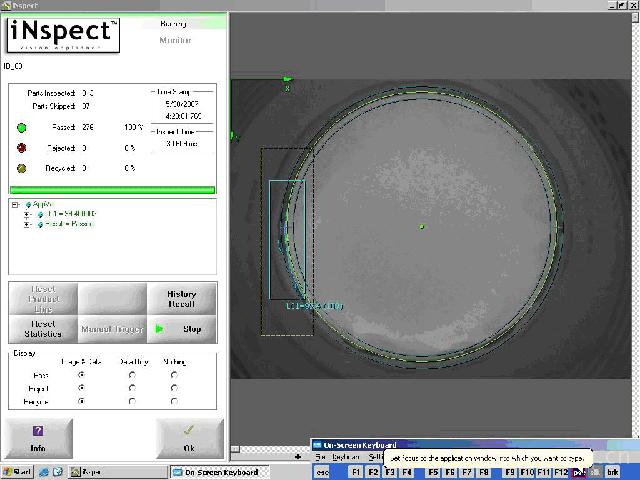Click the Reset Statistics button
640x480 pixels.
(x=42, y=328)
